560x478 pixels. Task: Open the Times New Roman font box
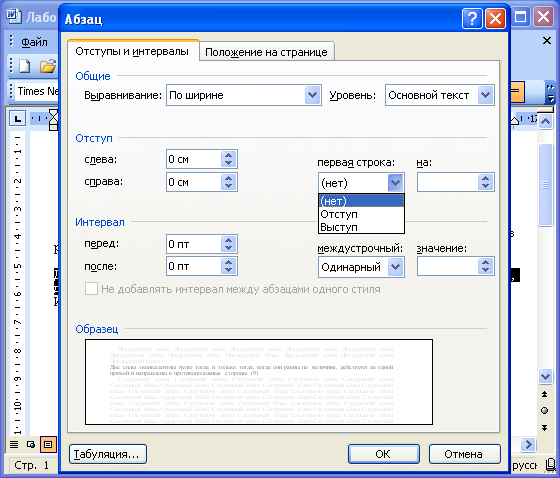coord(38,91)
